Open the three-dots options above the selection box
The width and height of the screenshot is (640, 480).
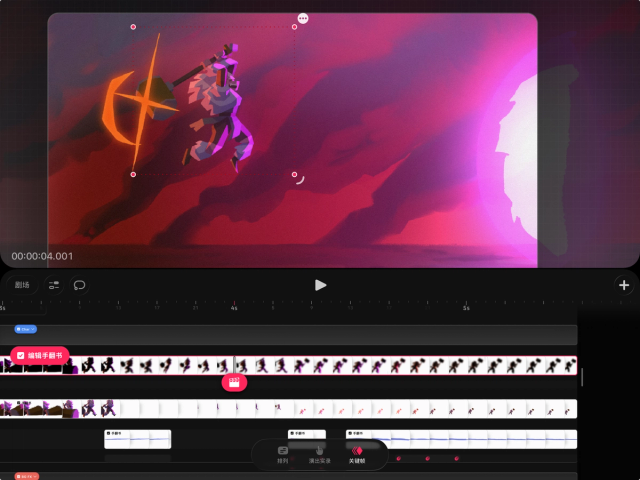point(303,18)
